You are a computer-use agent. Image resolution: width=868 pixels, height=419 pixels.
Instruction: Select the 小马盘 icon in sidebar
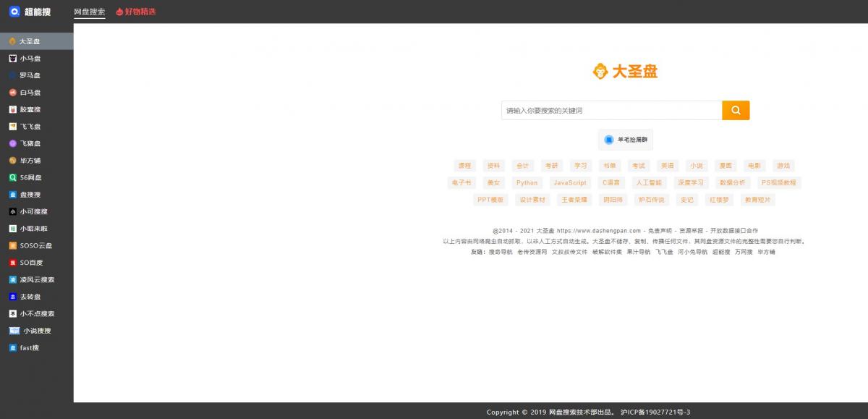pyautogui.click(x=12, y=59)
